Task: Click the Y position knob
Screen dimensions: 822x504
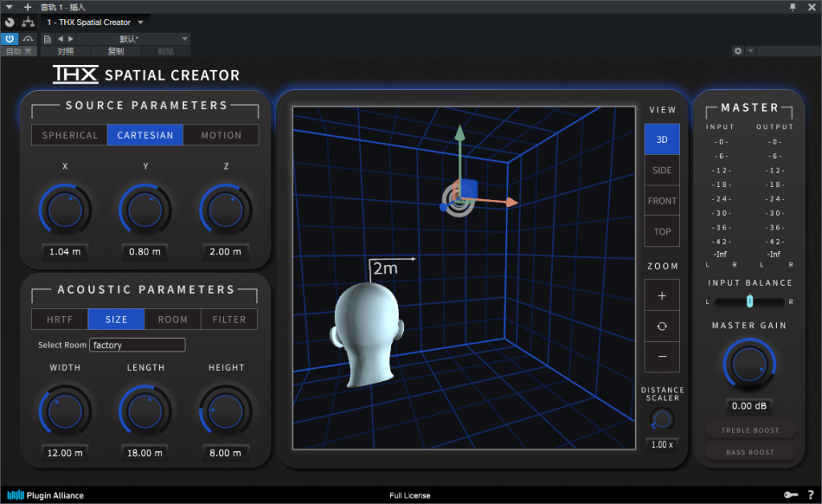Action: (x=145, y=210)
